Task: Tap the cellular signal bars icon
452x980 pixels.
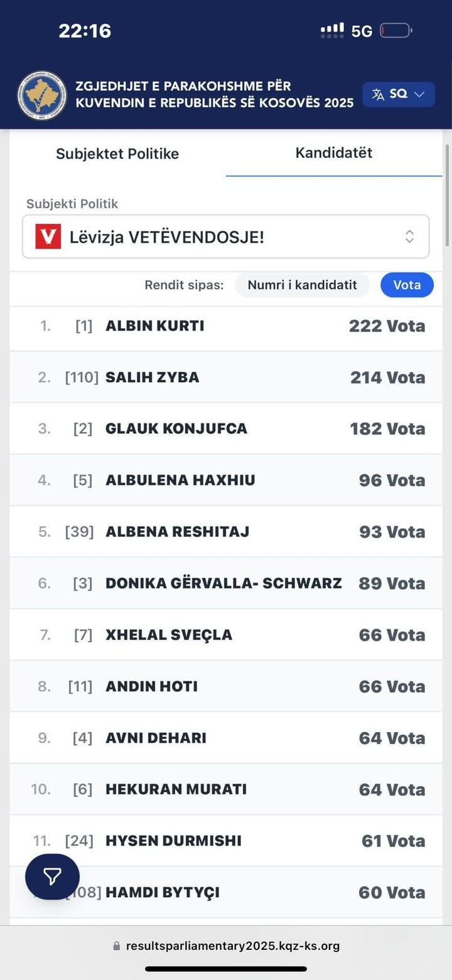Action: [332, 30]
